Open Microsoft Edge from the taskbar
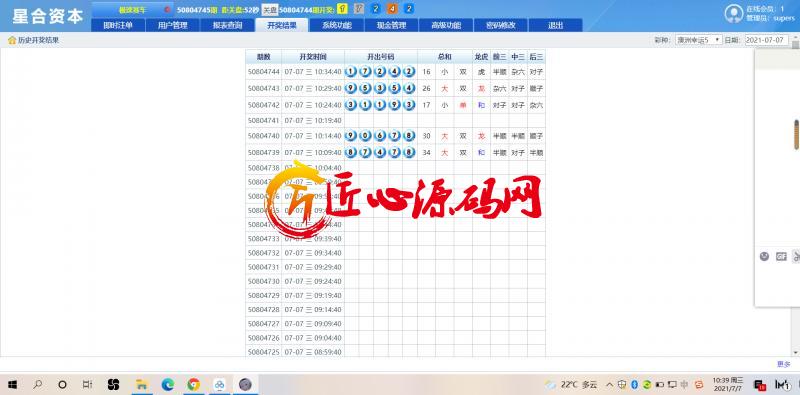Image resolution: width=800 pixels, height=395 pixels. tap(168, 384)
